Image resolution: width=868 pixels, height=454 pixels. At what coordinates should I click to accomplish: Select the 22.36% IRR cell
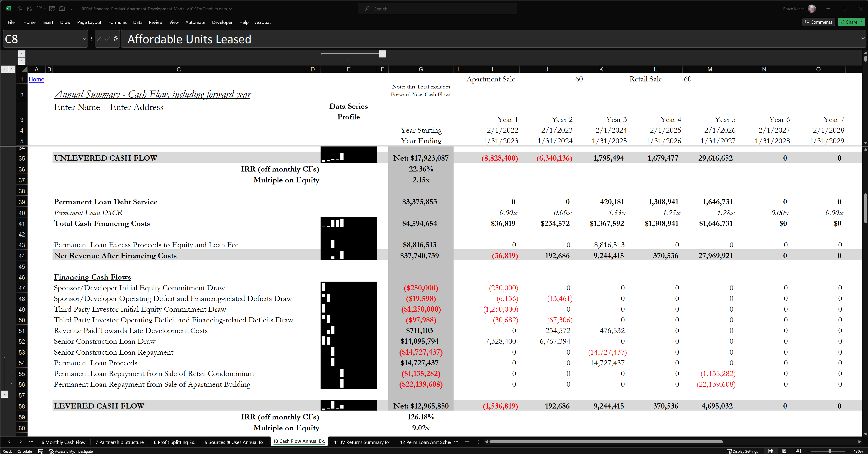coord(421,169)
